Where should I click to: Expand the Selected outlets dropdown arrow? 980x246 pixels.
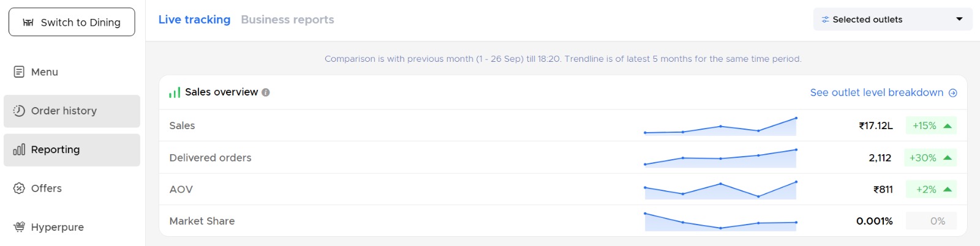pyautogui.click(x=959, y=20)
